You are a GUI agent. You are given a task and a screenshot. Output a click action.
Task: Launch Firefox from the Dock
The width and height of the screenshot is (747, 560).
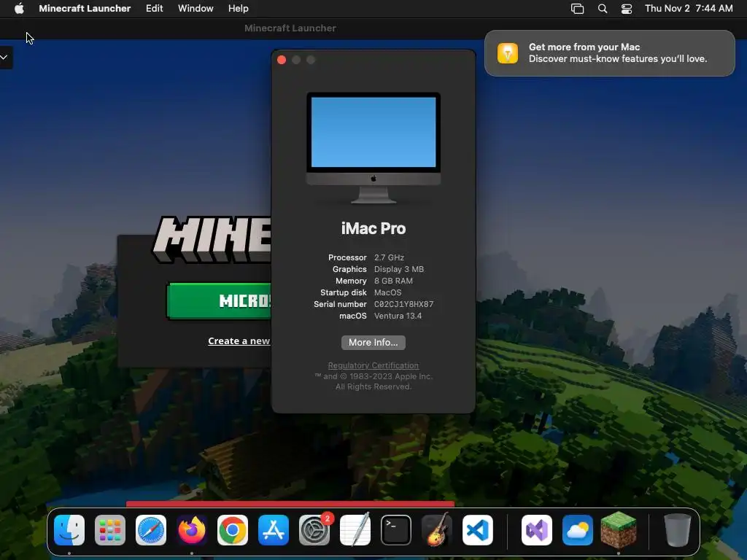click(192, 530)
